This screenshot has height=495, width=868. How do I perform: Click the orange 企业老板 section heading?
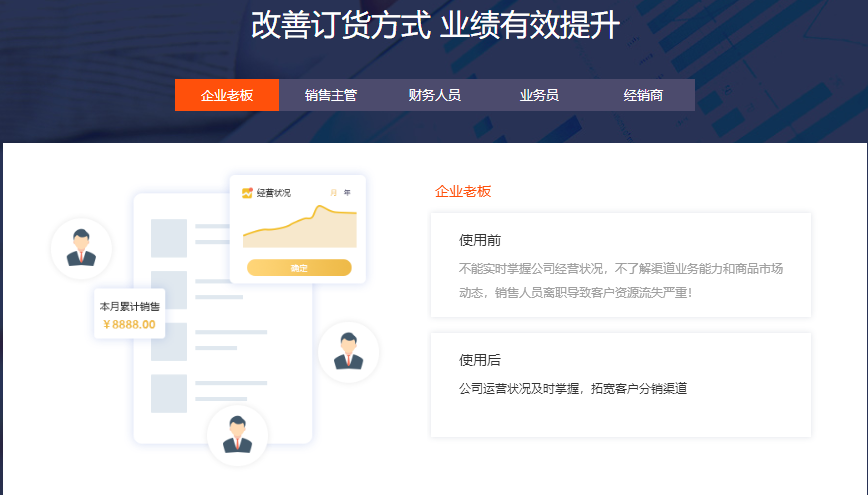pos(463,192)
